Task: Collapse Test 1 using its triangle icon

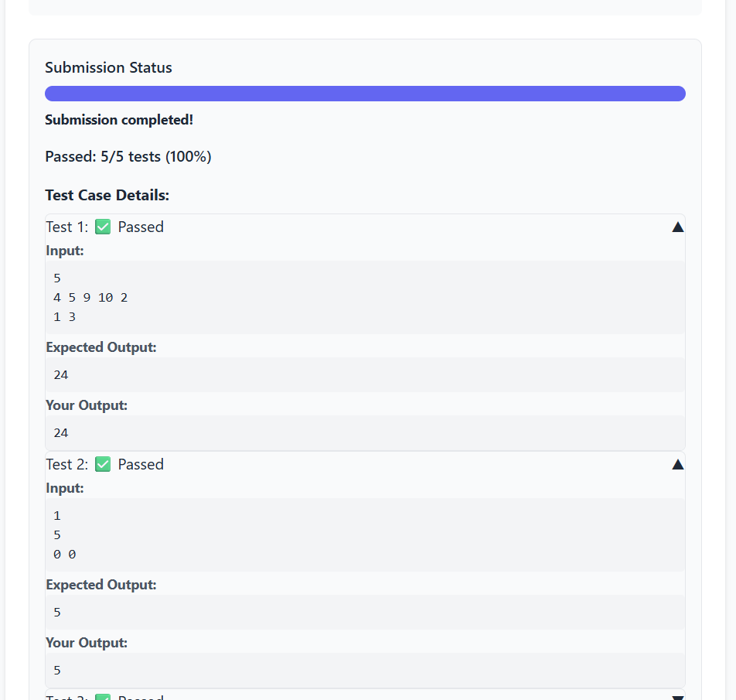Action: tap(677, 226)
